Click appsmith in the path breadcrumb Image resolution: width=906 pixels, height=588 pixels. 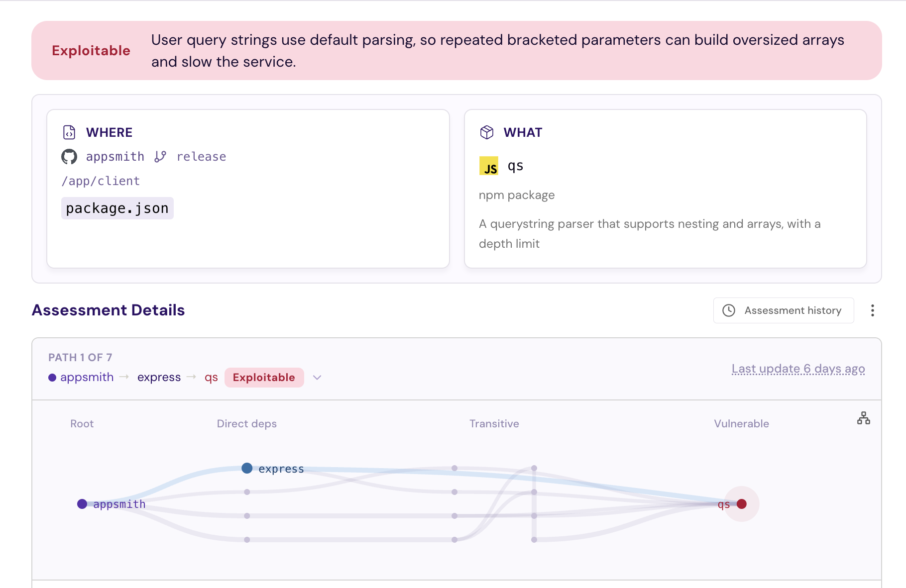pyautogui.click(x=87, y=378)
